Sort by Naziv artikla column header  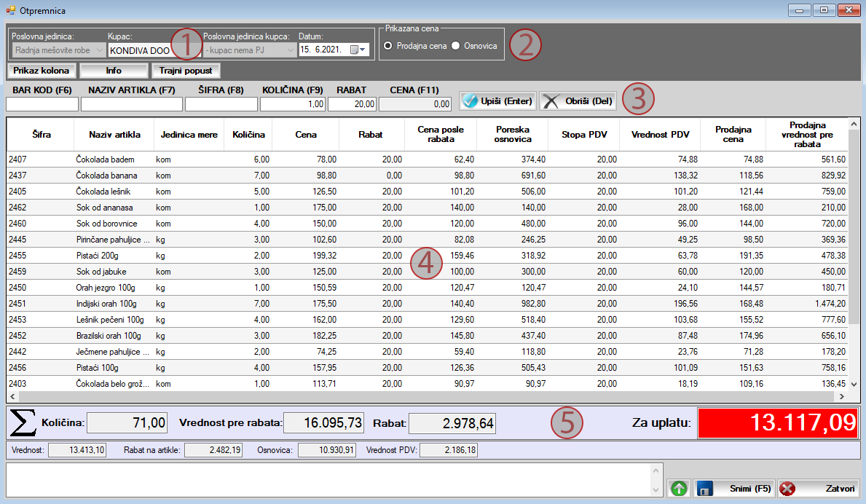pos(114,134)
